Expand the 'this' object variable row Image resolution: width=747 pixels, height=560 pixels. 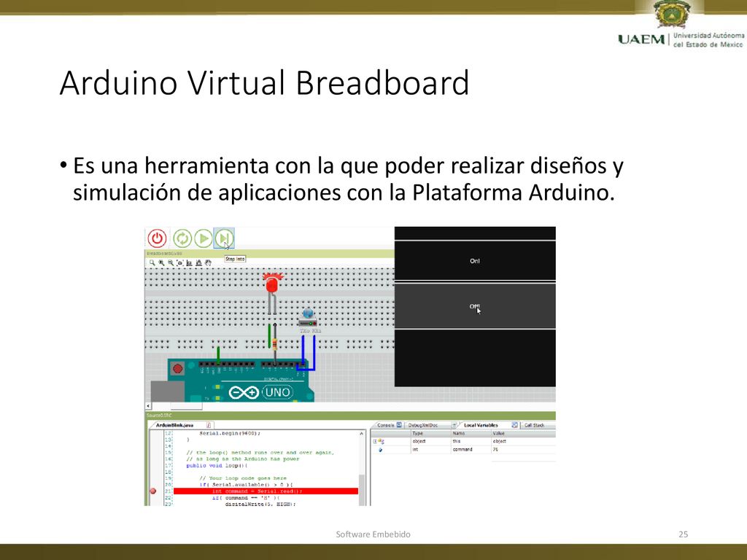point(375,441)
